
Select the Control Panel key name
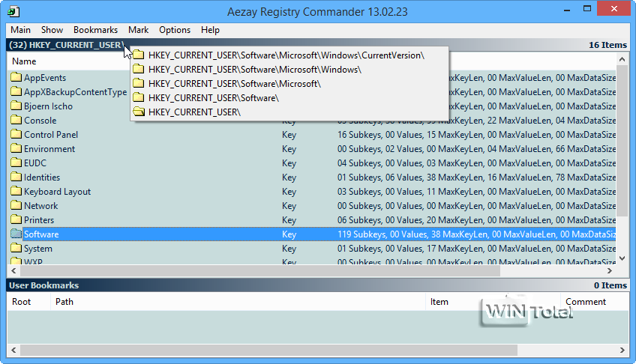(x=51, y=134)
